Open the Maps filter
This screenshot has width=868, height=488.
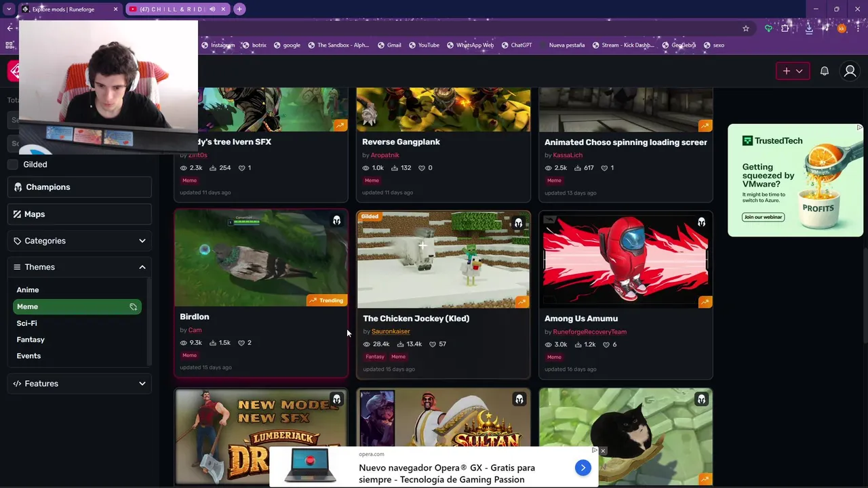[x=79, y=214]
